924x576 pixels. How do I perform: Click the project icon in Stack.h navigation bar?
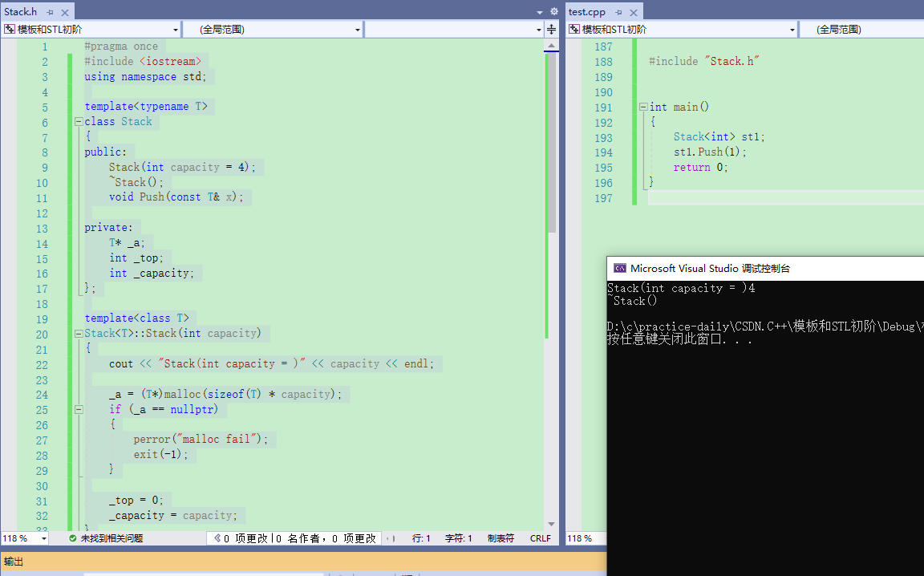click(x=10, y=29)
